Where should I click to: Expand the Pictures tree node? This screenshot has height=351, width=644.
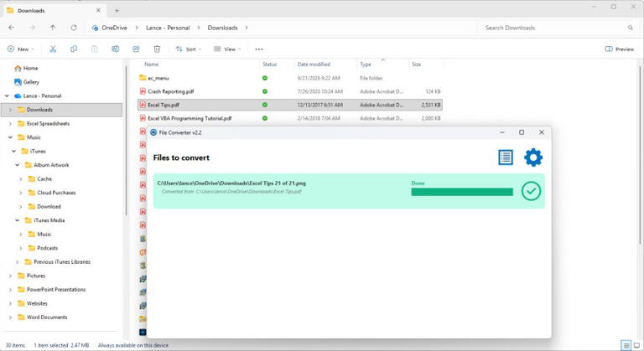(x=10, y=276)
